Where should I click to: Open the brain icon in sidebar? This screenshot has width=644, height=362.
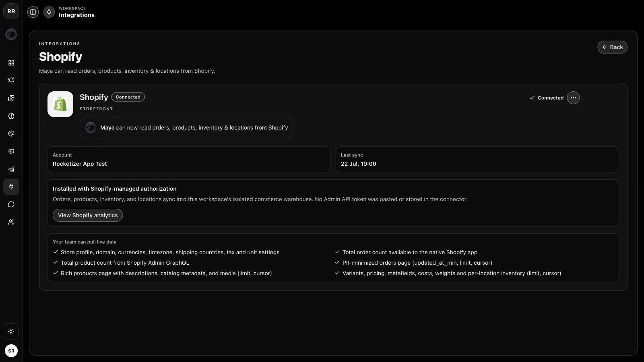11,116
